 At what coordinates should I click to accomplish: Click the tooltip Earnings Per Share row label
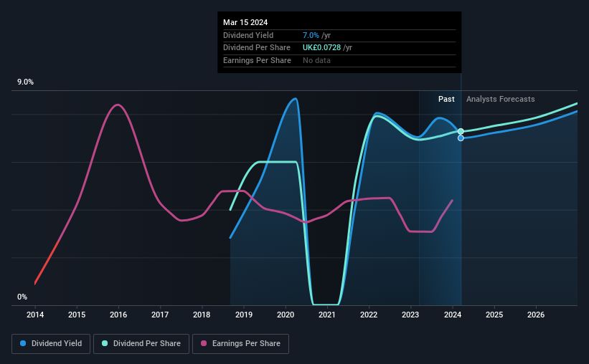point(257,60)
